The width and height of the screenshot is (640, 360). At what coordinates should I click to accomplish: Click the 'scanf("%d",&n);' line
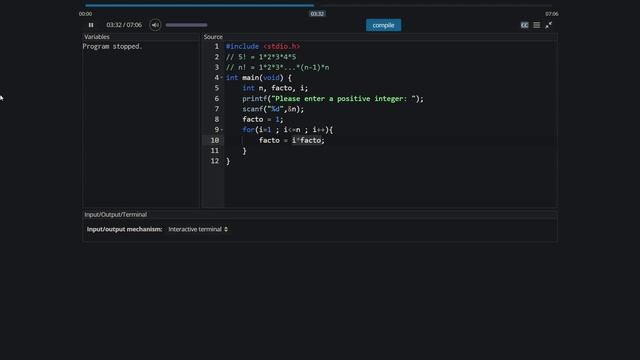click(273, 109)
